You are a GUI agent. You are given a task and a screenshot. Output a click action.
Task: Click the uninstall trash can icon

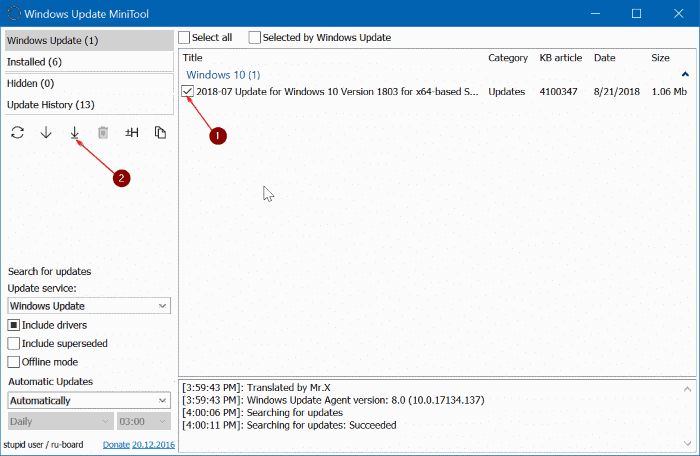click(103, 133)
